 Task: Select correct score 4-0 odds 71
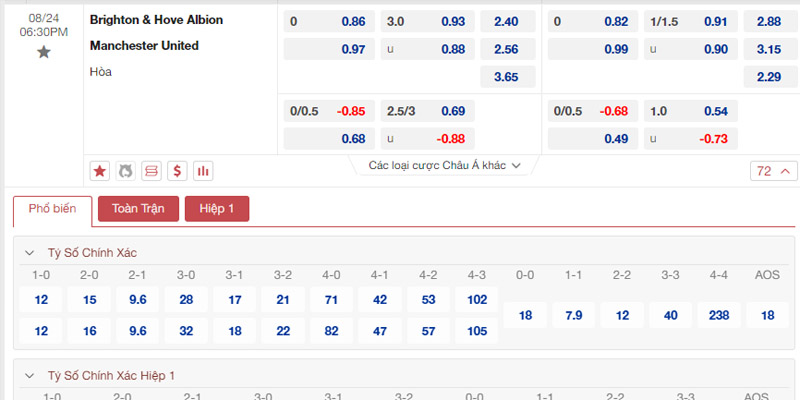332,299
